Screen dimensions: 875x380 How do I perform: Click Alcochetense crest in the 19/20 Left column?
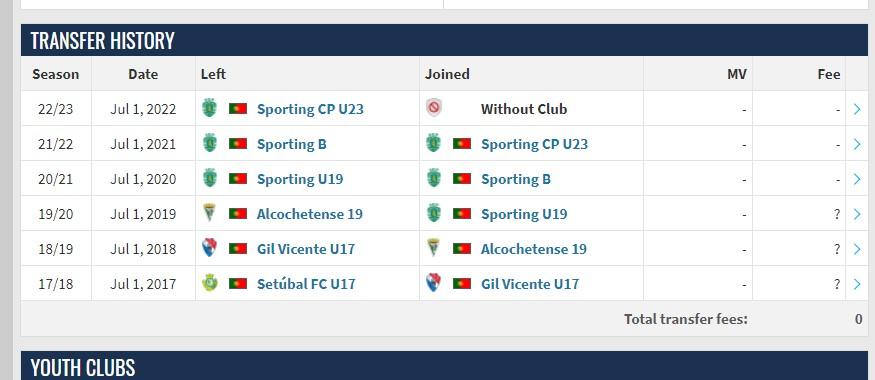tap(209, 213)
